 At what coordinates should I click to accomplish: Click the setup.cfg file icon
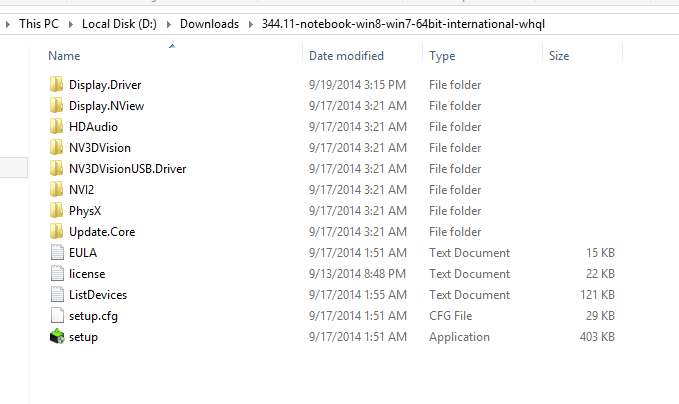click(57, 316)
